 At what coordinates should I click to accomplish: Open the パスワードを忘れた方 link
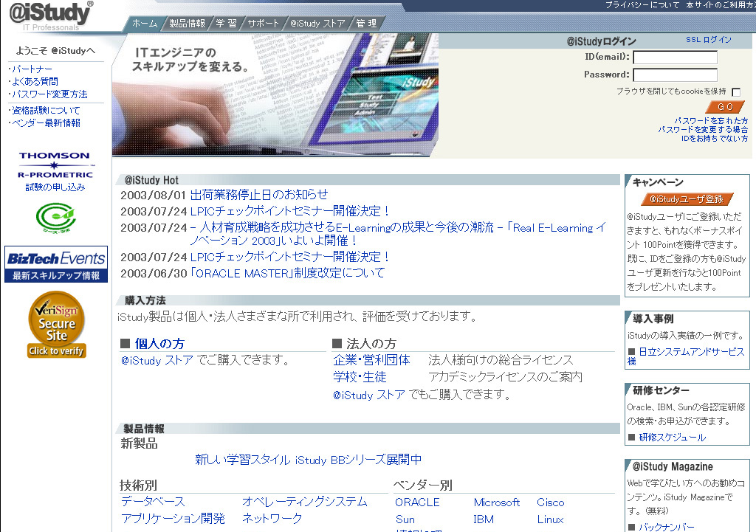[x=711, y=120]
